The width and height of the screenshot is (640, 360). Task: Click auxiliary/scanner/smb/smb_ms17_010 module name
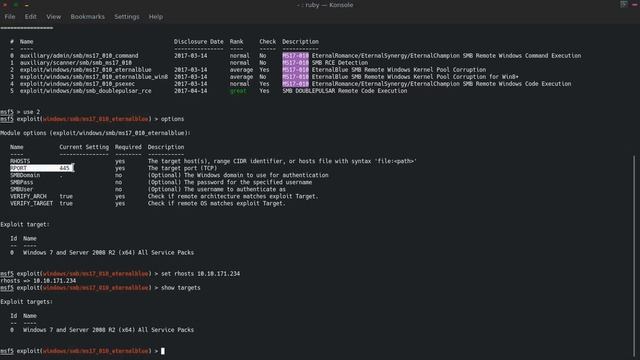point(76,63)
